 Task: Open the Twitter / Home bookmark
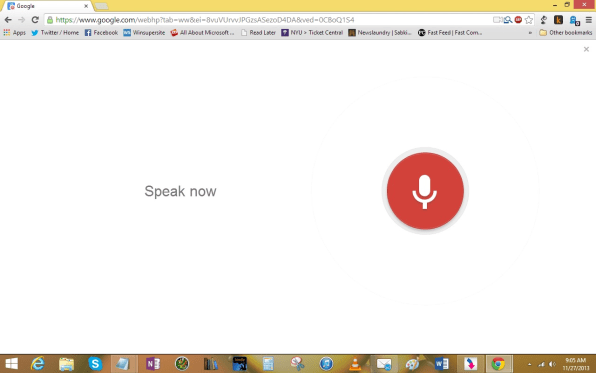(x=55, y=33)
